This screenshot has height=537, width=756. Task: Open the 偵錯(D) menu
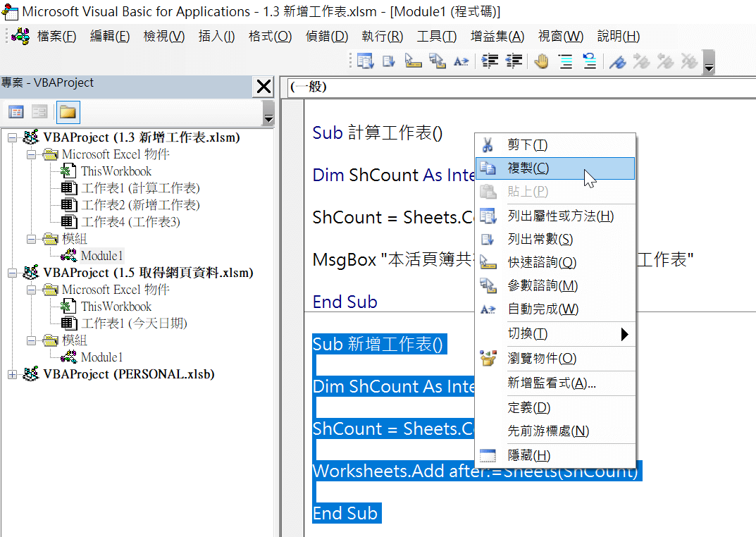tap(327, 36)
